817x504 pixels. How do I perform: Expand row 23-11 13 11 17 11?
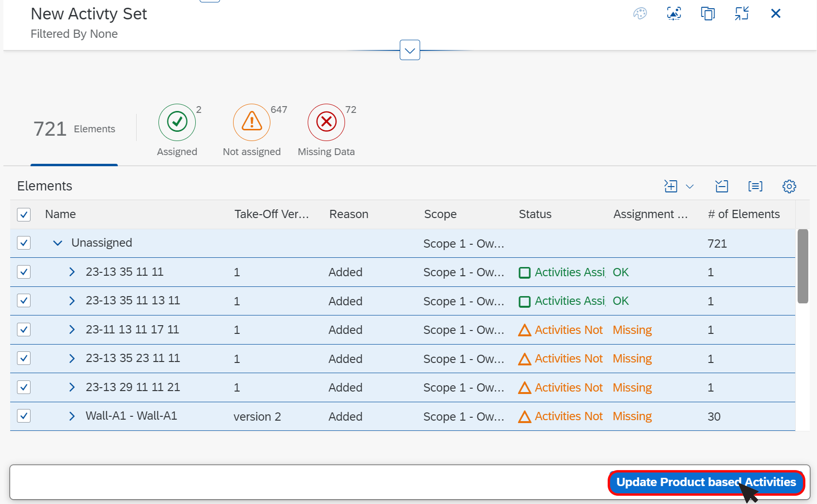click(x=72, y=330)
